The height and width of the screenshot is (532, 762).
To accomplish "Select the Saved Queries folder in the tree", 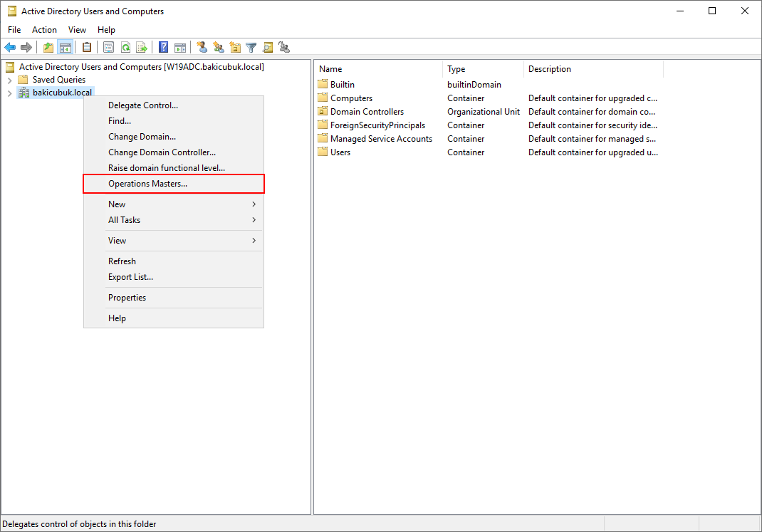I will pyautogui.click(x=59, y=80).
